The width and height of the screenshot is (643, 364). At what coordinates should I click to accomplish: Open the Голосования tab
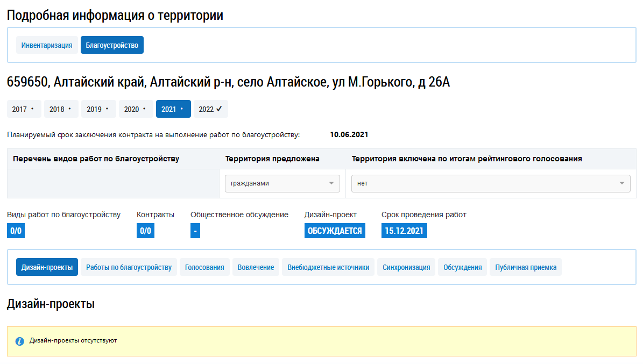[204, 267]
